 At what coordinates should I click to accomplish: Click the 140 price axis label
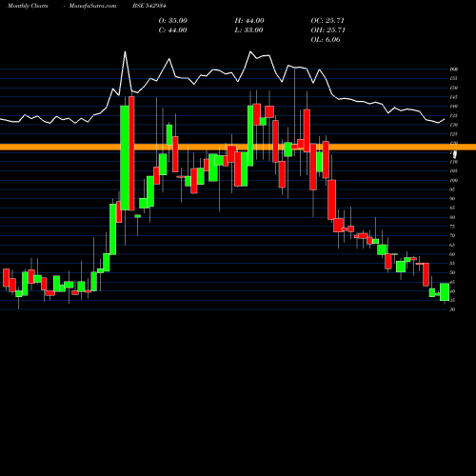[x=454, y=107]
